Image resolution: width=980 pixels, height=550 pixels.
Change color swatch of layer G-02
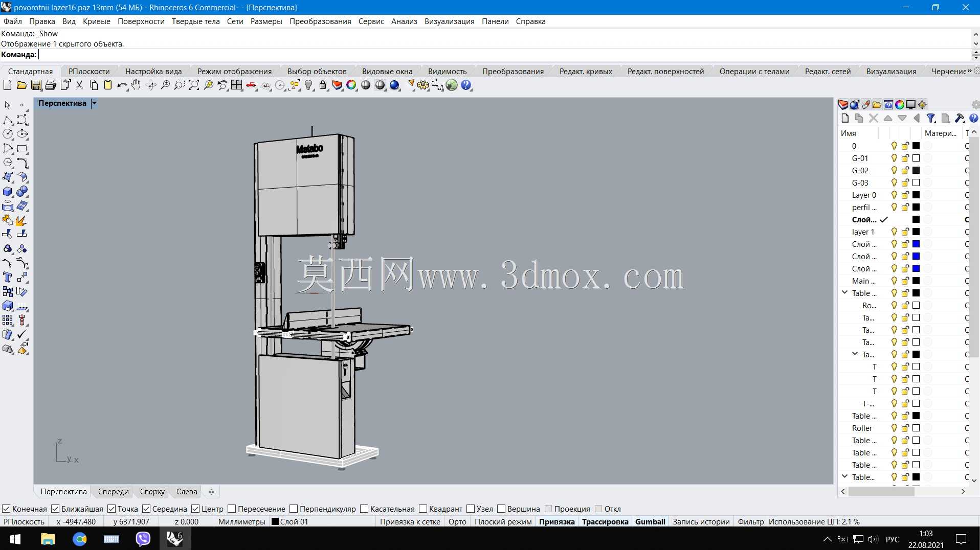tap(916, 171)
